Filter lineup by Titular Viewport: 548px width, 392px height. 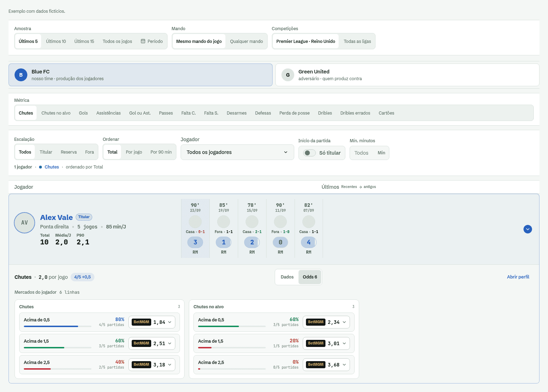click(46, 152)
